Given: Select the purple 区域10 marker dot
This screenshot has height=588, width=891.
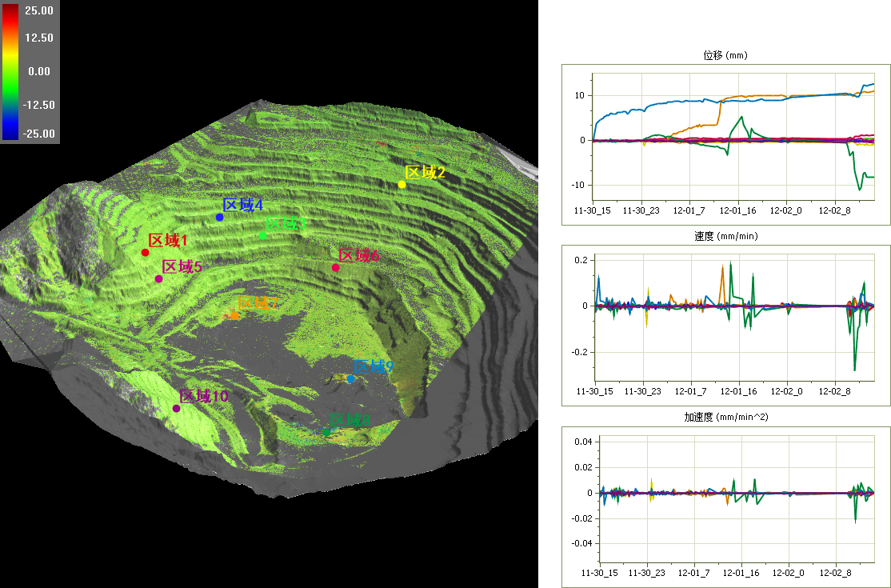Looking at the screenshot, I should click(x=176, y=409).
